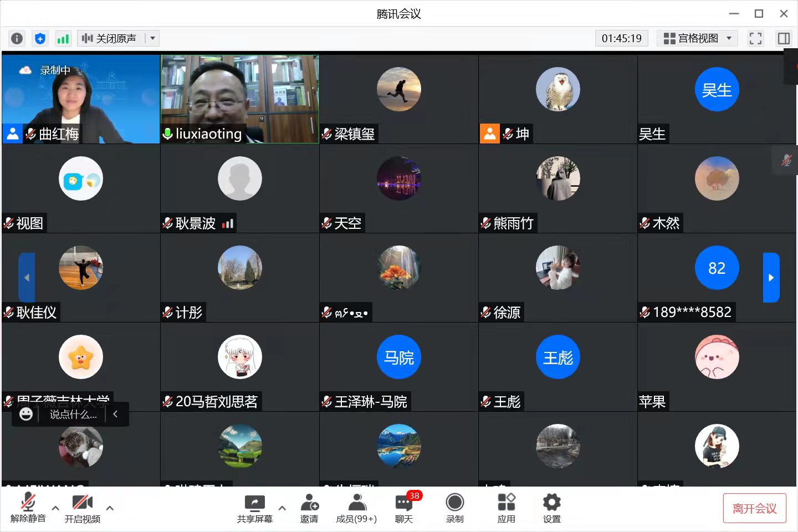The width and height of the screenshot is (798, 532).
Task: Open the meeting info icon
Action: [x=17, y=38]
